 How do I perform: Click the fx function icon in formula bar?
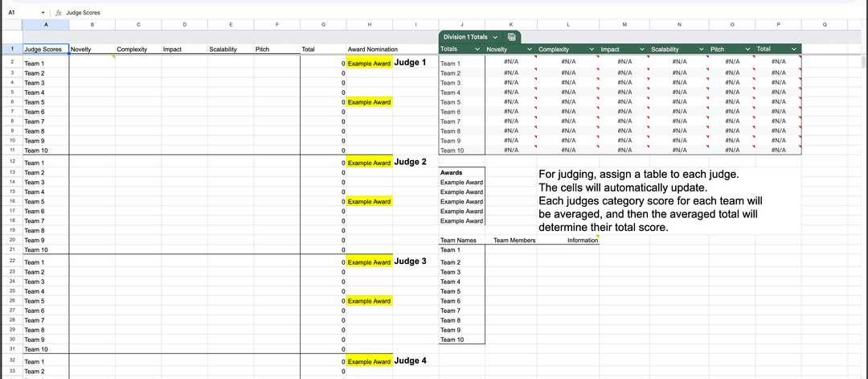[59, 12]
